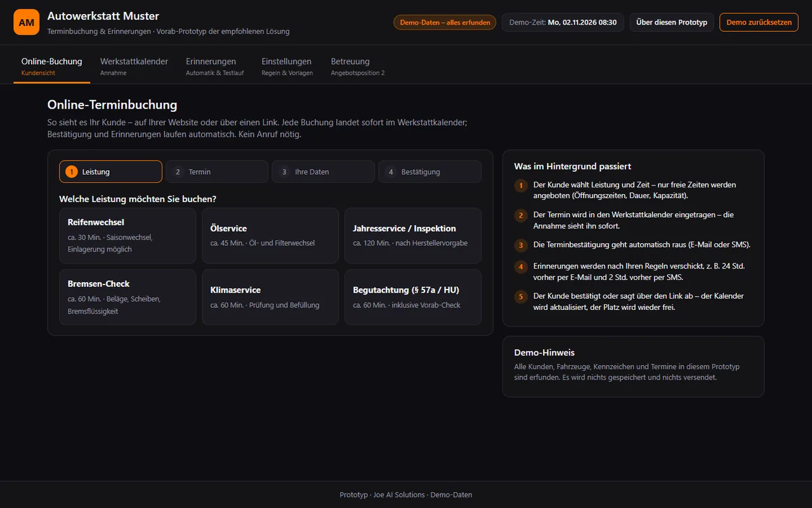Open the Einstellungen tab

point(287,66)
